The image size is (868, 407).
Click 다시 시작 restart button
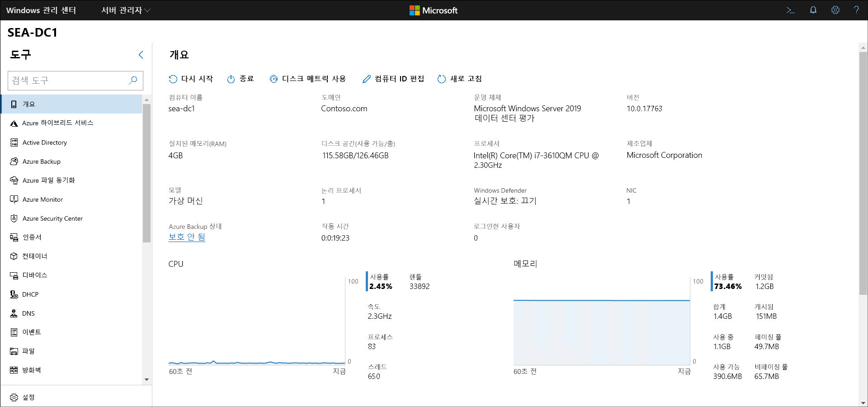(x=191, y=79)
